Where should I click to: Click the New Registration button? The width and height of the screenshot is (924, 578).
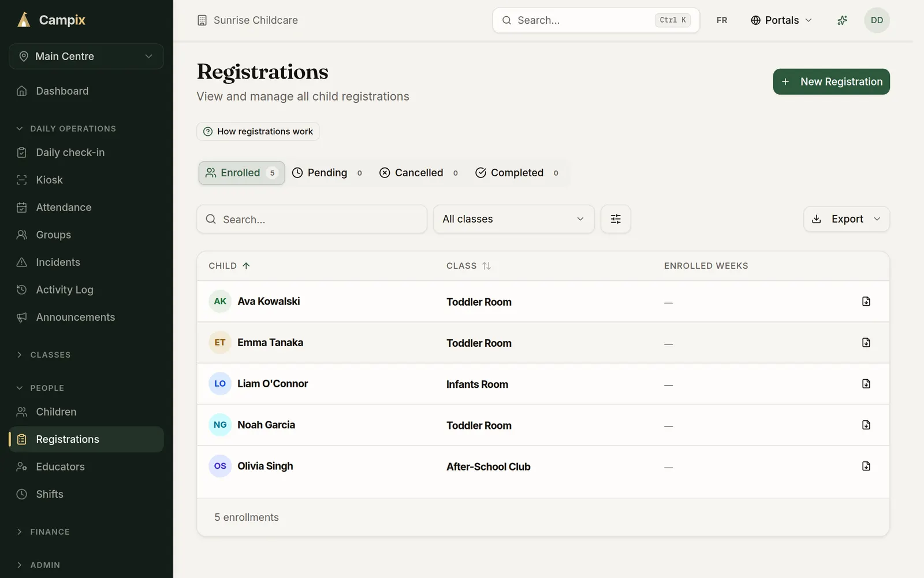click(x=831, y=81)
